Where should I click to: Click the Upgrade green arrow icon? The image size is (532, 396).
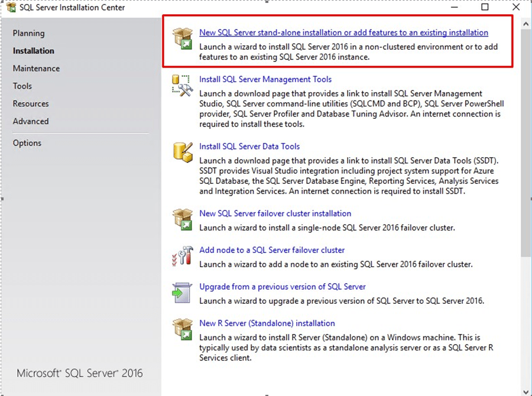click(x=182, y=292)
